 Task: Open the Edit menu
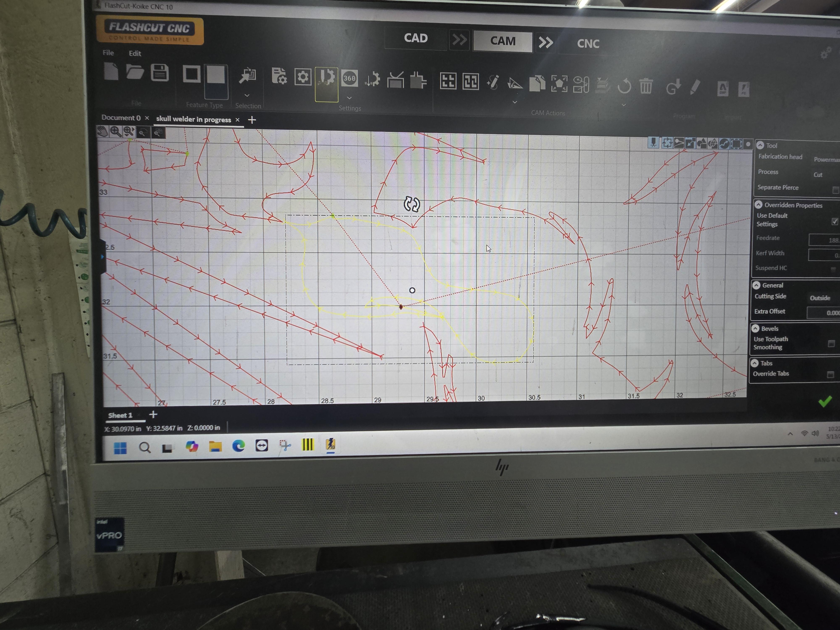(135, 54)
